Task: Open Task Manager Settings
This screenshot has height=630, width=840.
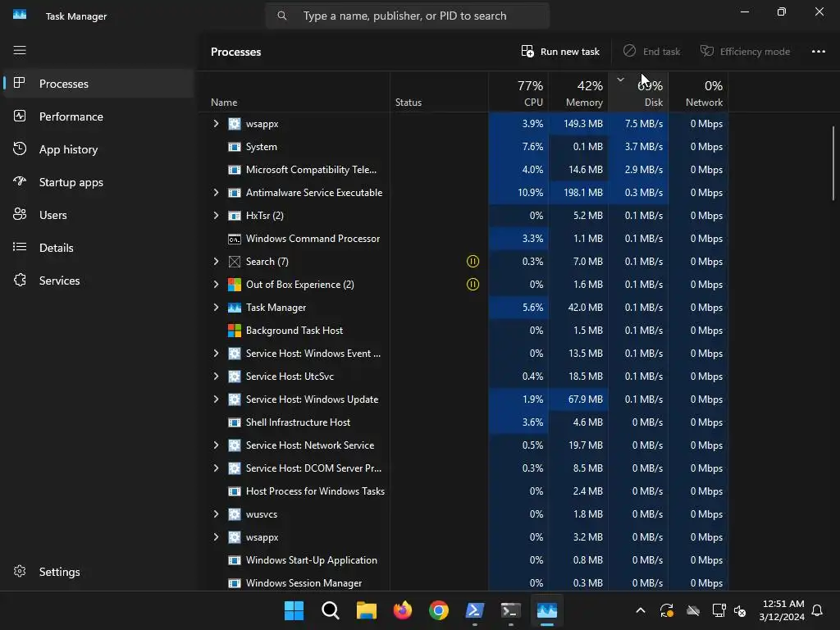Action: tap(98, 572)
